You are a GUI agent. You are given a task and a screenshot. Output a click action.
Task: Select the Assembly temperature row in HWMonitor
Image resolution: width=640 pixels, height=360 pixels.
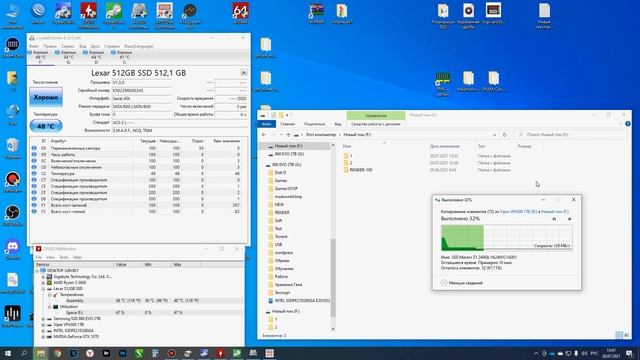pos(139,301)
